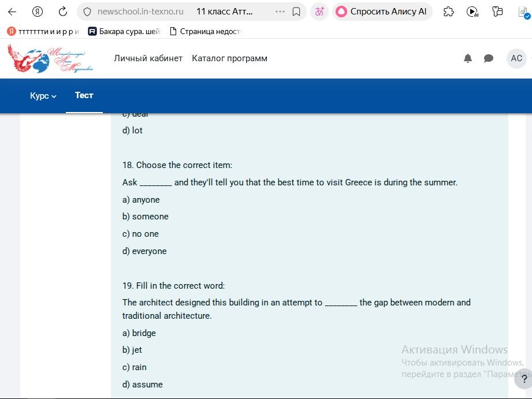Open the three-dots menu in the address bar
Viewport: 532px width, 399px height.
280,12
